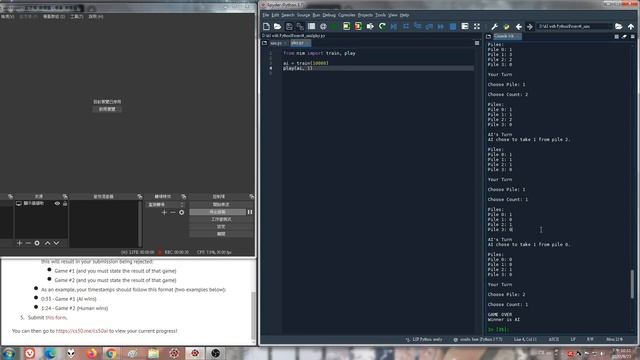Open the 'this form' link on webpage
The height and width of the screenshot is (360, 640).
[x=56, y=318]
